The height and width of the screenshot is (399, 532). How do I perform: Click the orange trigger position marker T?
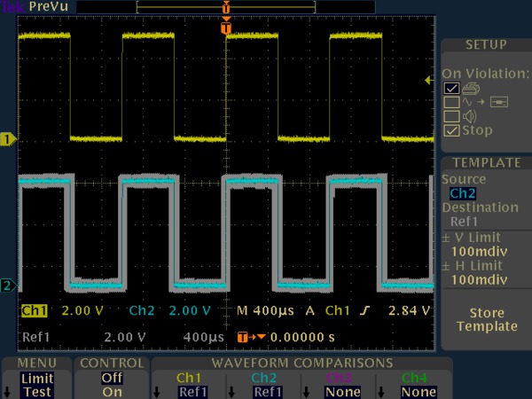[225, 28]
